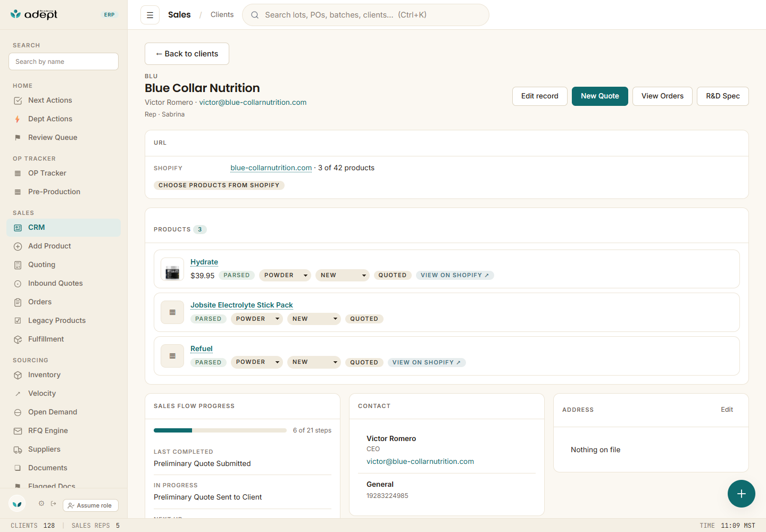
Task: Click the Dept Actions lightning bolt icon
Action: [18, 119]
